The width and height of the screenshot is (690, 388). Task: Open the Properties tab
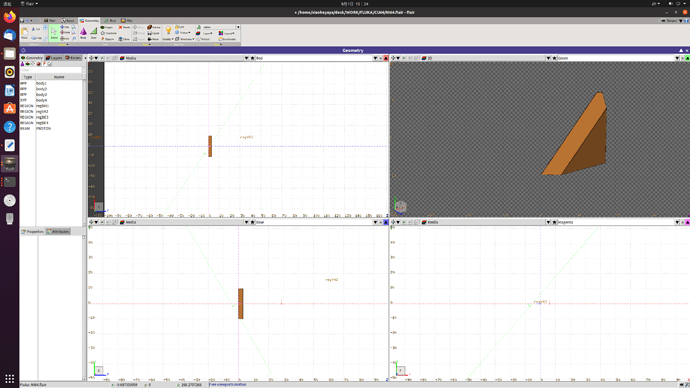coord(33,231)
